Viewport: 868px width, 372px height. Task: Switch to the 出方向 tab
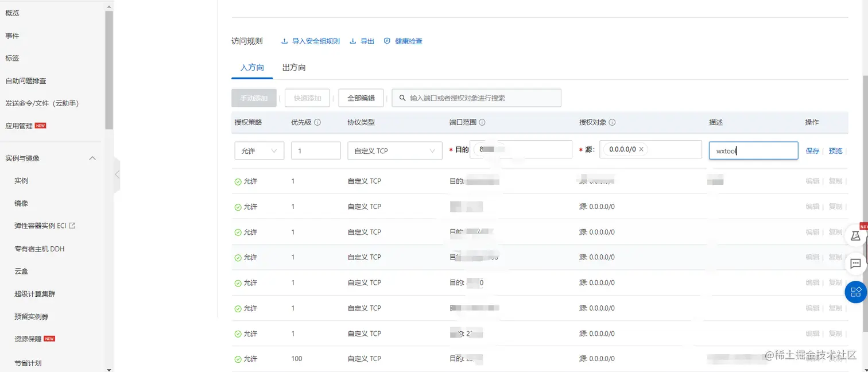(293, 67)
